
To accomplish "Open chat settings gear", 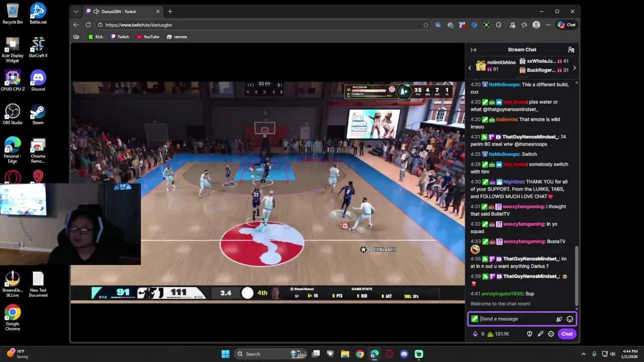I will pyautogui.click(x=551, y=334).
